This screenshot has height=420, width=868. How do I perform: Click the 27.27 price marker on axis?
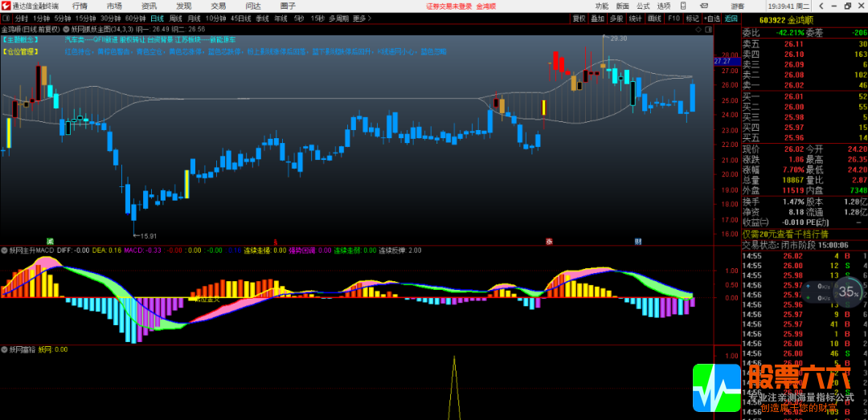pos(721,60)
